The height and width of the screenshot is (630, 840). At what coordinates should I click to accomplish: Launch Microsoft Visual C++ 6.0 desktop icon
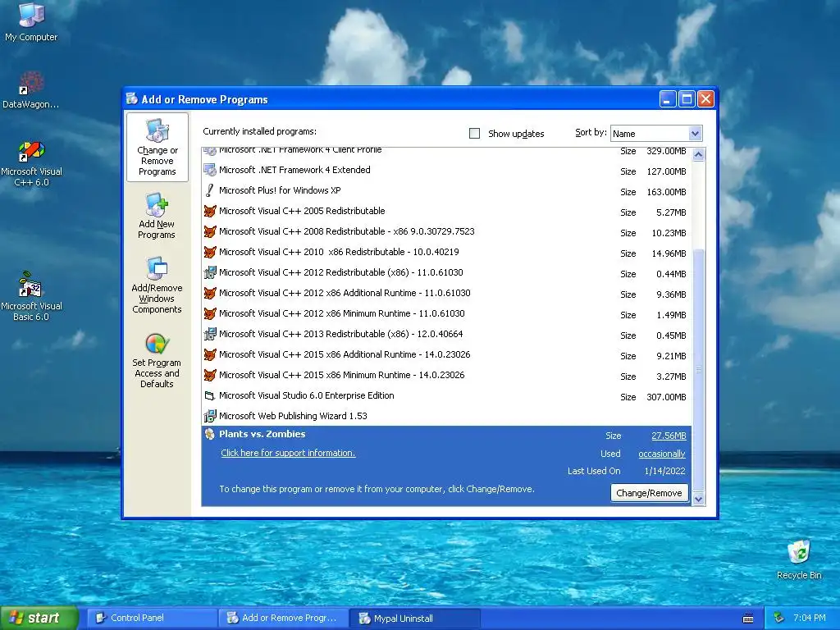[x=31, y=163]
